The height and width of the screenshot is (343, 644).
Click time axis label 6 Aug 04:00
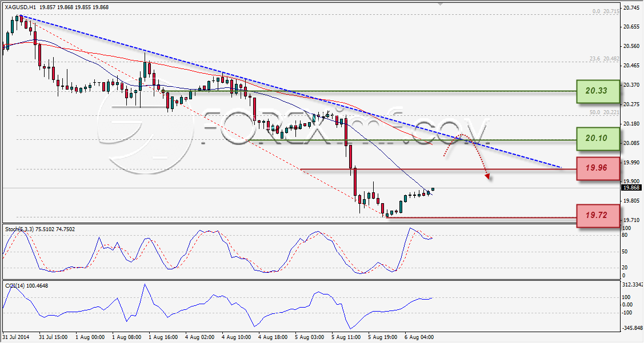coord(419,337)
